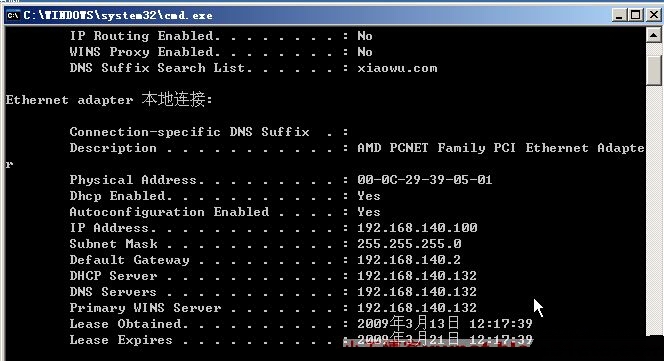This screenshot has width=664, height=361.
Task: Click the Subnet Mask value 255.255.255.0
Action: click(409, 244)
